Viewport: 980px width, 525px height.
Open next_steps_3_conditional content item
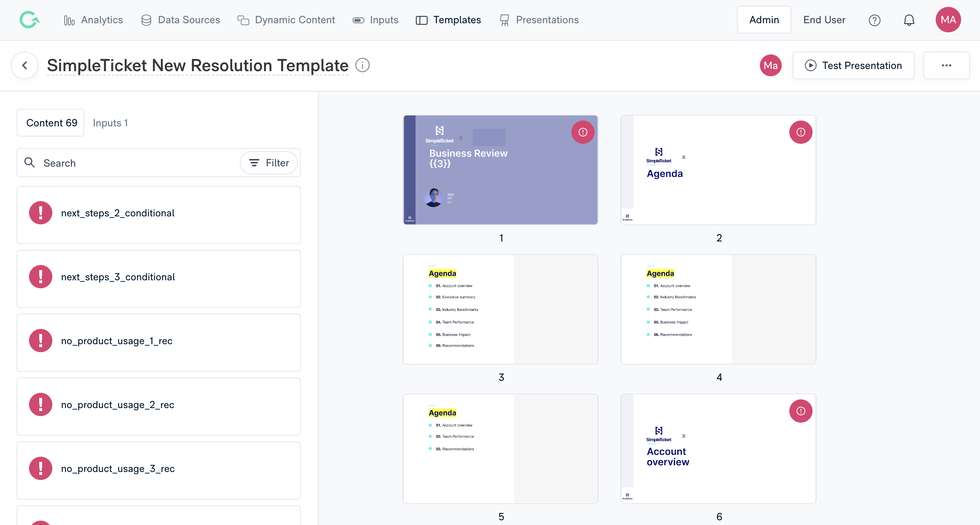click(x=159, y=279)
